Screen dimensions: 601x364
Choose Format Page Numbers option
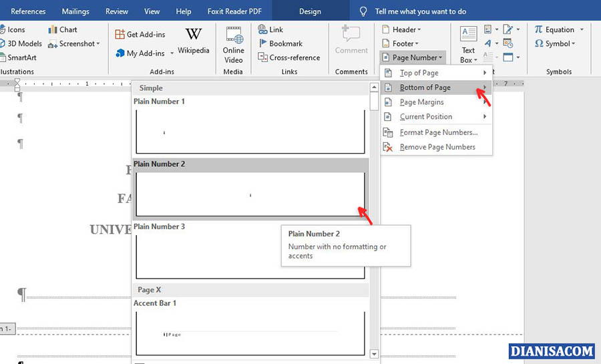coord(438,132)
